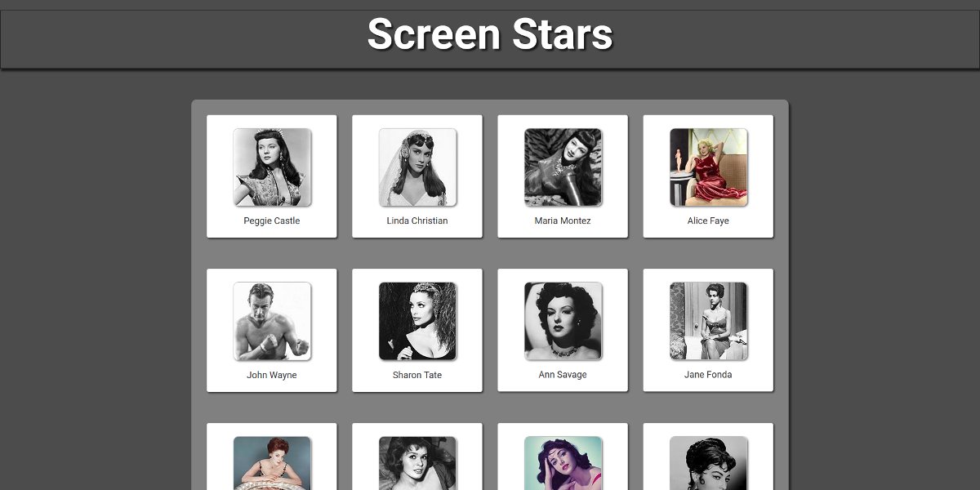Open the Ann Savage photo thumbnail
The width and height of the screenshot is (980, 490).
pyautogui.click(x=563, y=321)
